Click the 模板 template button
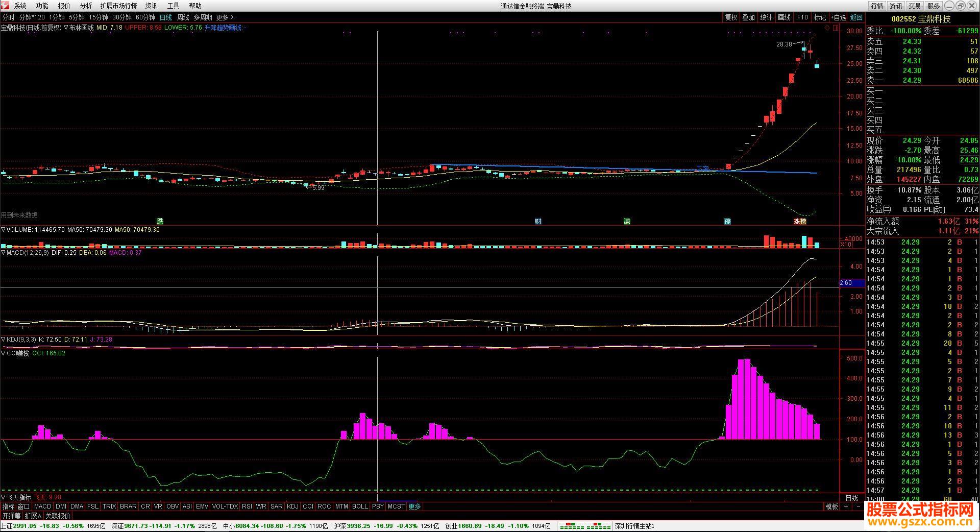 832,506
